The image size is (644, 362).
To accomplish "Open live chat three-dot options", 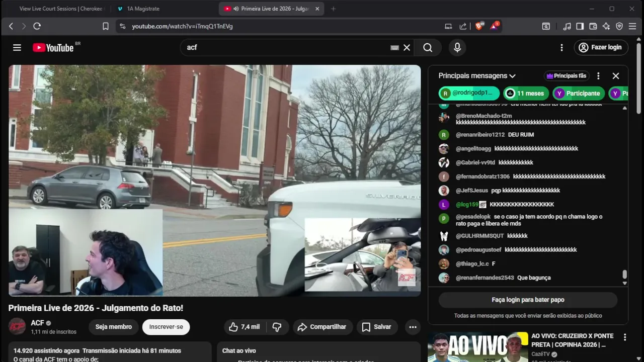I will click(x=598, y=76).
